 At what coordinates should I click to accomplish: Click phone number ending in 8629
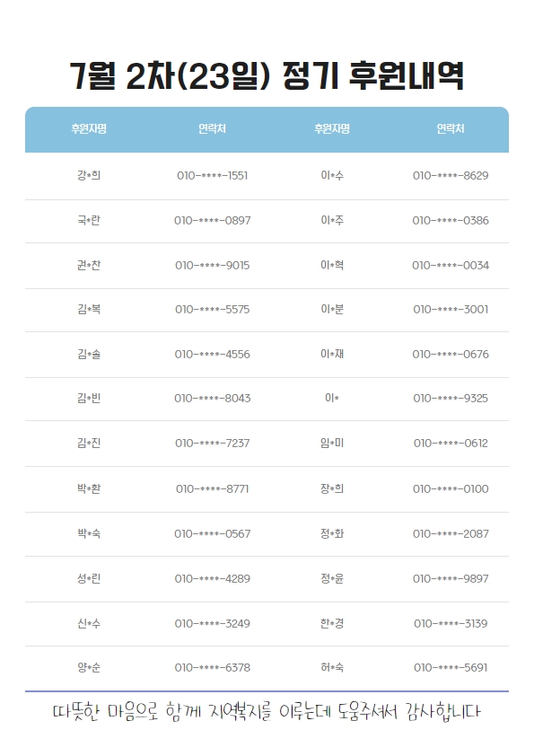click(451, 175)
